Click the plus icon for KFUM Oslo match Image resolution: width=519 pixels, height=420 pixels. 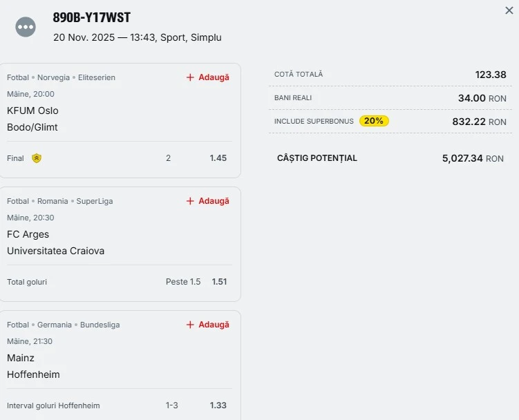click(190, 77)
